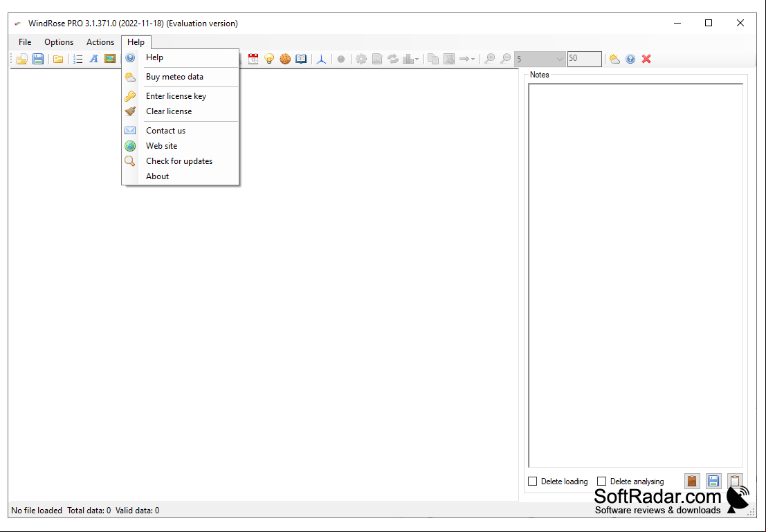Click the framed picture image icon

[x=110, y=59]
